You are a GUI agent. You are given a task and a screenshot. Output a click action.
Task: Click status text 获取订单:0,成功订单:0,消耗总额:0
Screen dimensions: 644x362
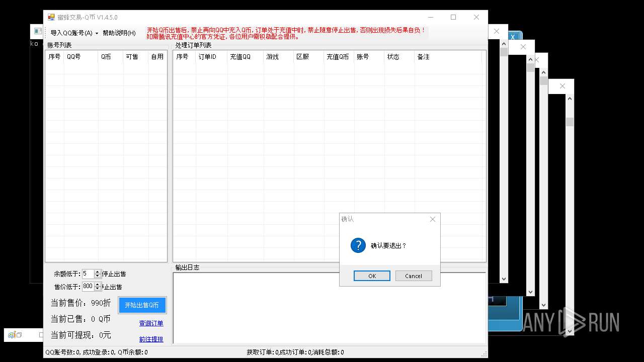coord(295,352)
